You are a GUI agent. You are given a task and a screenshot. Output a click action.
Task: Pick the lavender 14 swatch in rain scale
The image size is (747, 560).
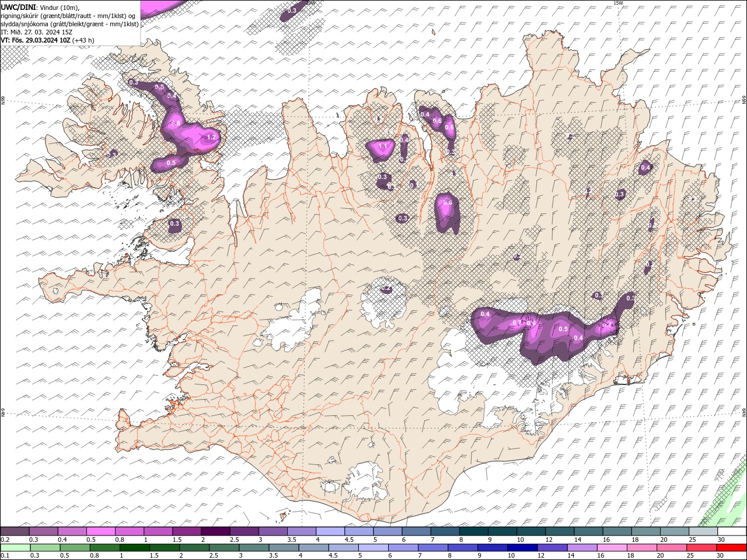(x=582, y=548)
